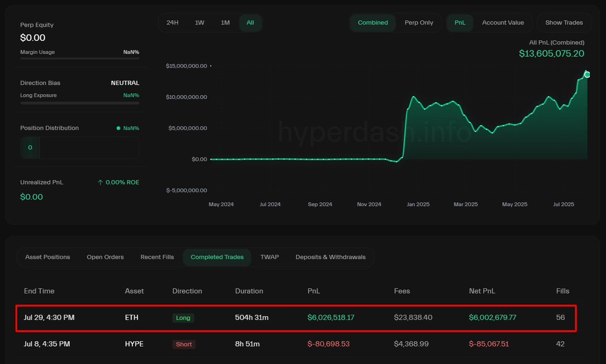Click the 504h 31m duration cell

(x=252, y=317)
